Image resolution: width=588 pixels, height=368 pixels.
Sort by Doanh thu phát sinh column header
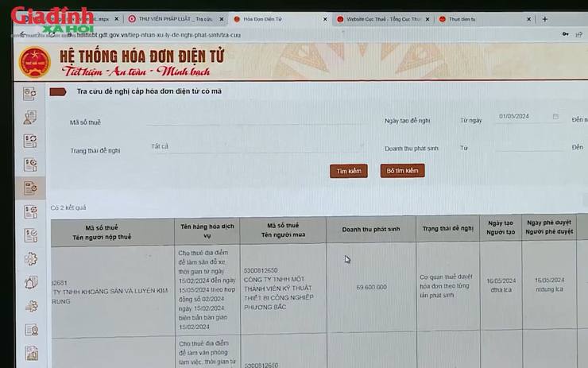371,229
